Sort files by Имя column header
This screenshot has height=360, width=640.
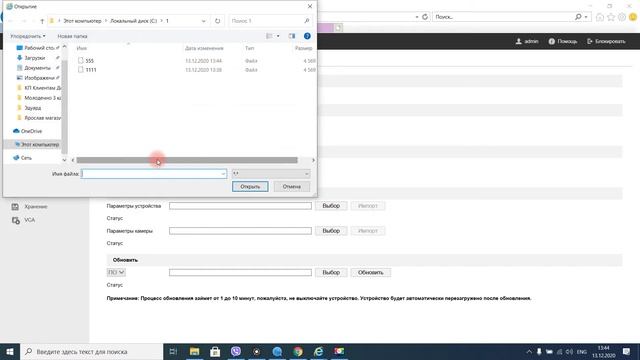click(82, 48)
